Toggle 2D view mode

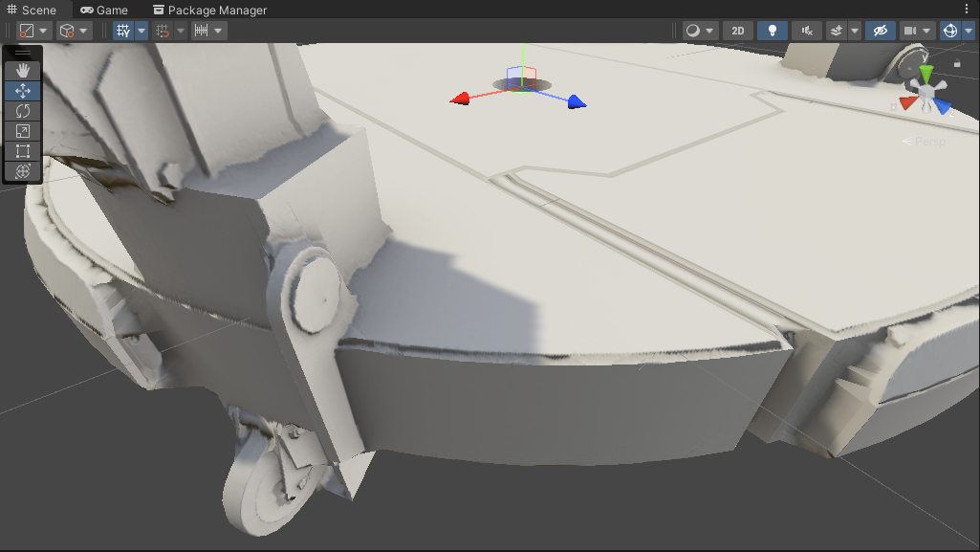pyautogui.click(x=737, y=30)
